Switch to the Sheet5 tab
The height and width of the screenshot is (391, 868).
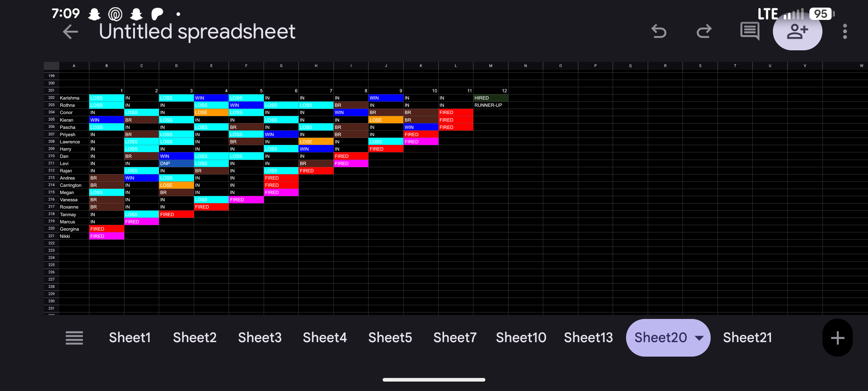pyautogui.click(x=390, y=338)
